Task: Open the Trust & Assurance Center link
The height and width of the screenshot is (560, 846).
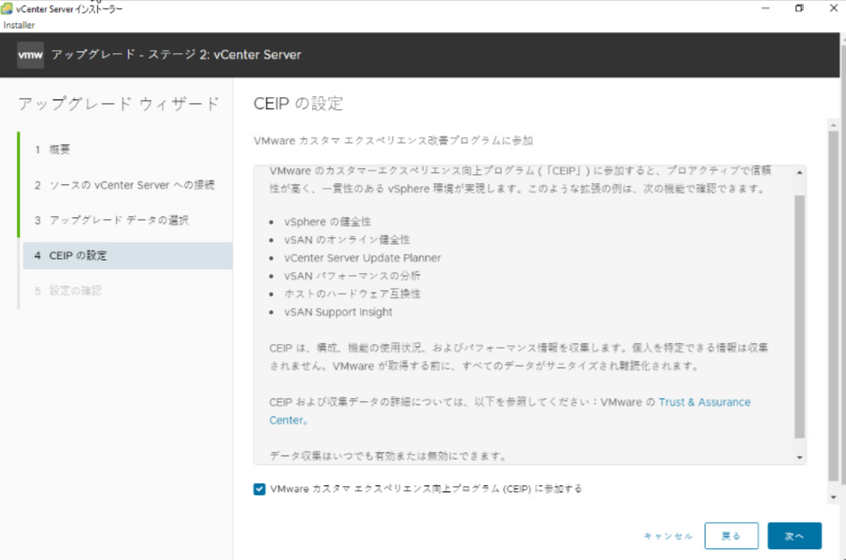Action: click(x=704, y=402)
